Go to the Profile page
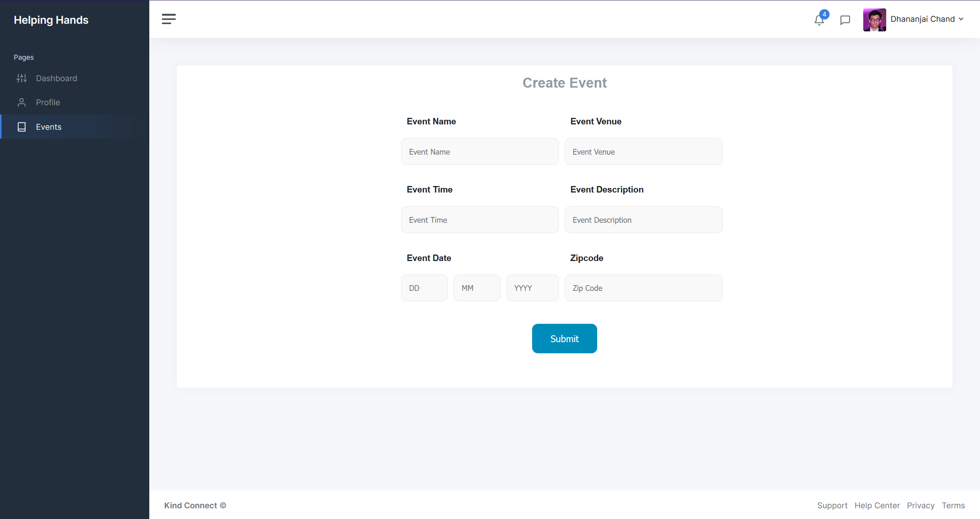This screenshot has height=519, width=980. 48,103
